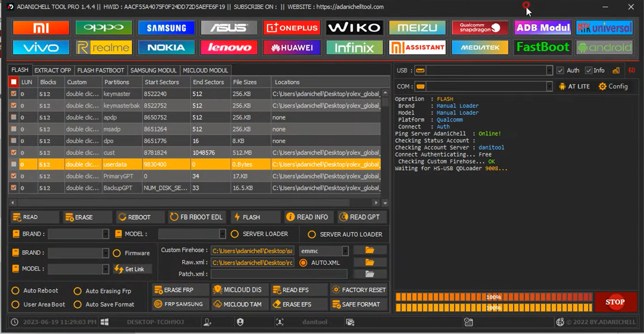Select the MTK universal tile
The width and height of the screenshot is (644, 334).
point(605,28)
